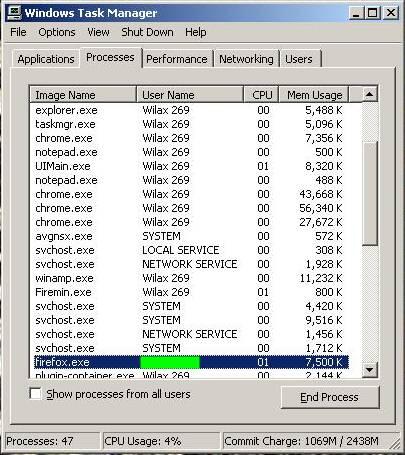Click the scrollbar down arrow
Image resolution: width=405 pixels, height=455 pixels.
tap(369, 369)
